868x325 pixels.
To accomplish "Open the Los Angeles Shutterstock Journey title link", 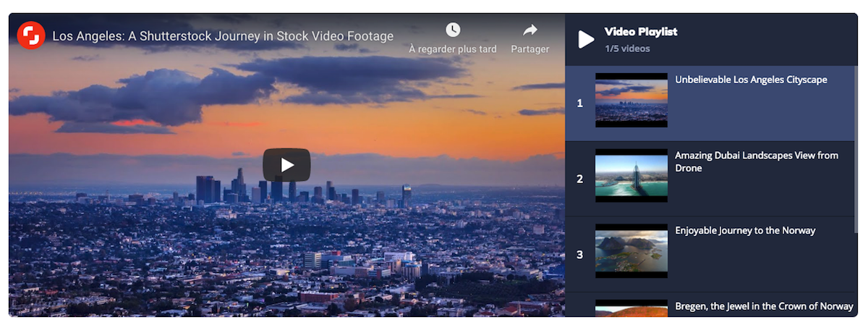I will click(223, 36).
